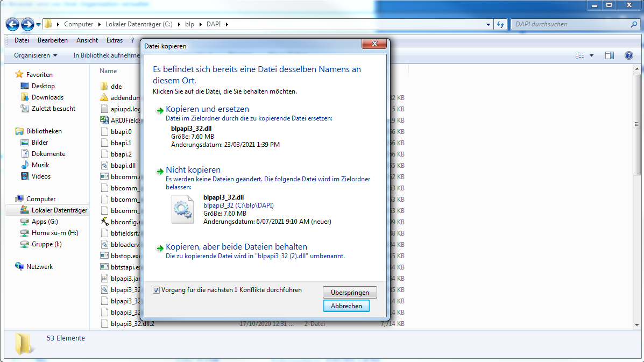The height and width of the screenshot is (362, 644).
Task: Click the Forward navigation arrow in Explorer
Action: pyautogui.click(x=27, y=25)
